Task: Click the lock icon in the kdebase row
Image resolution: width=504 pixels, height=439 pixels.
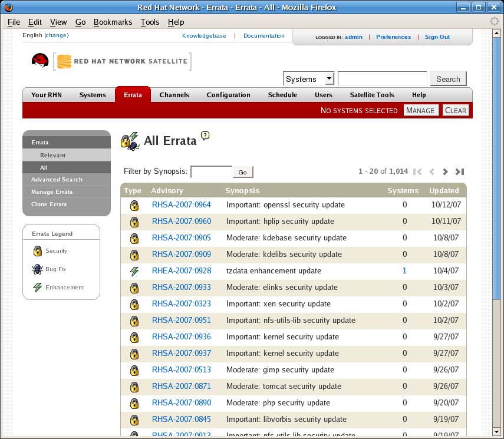Action: click(134, 238)
